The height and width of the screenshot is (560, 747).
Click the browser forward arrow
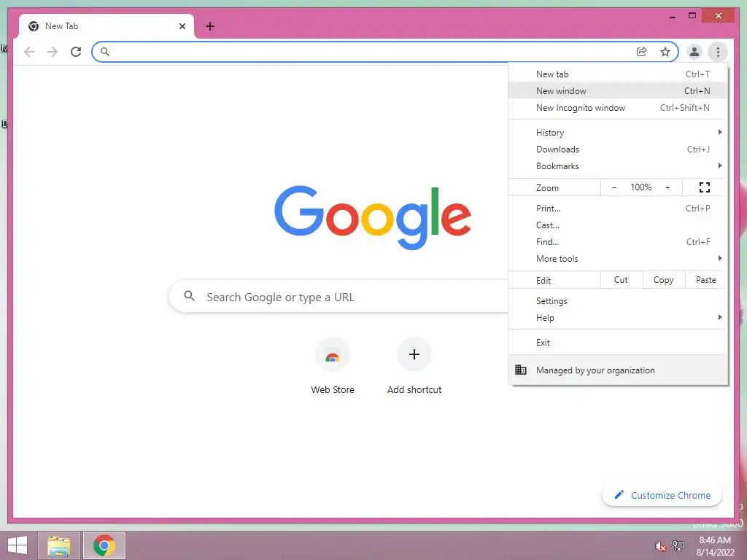[53, 52]
